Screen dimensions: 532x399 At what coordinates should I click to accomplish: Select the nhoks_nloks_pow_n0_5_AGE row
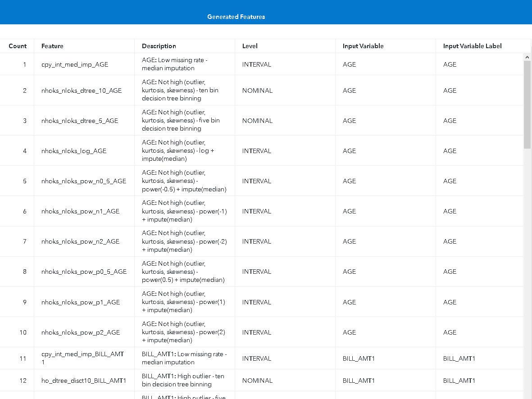[x=83, y=181]
